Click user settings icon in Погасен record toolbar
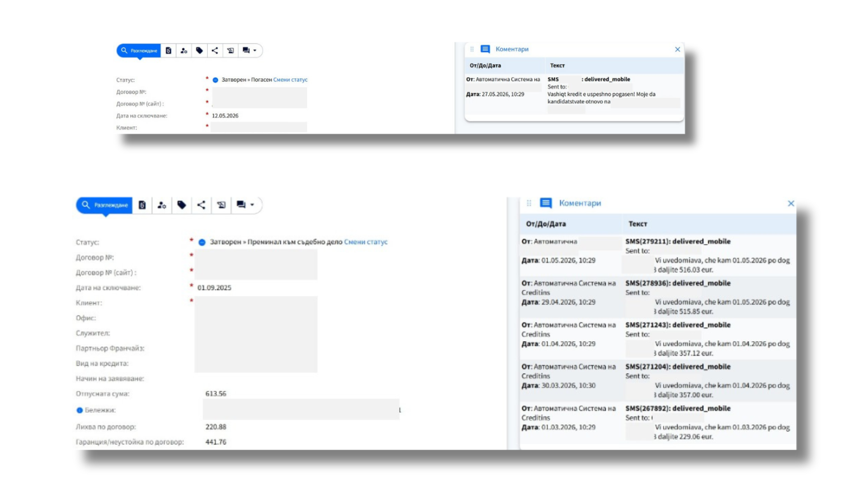Viewport: 868px width, 488px height. pyautogui.click(x=184, y=51)
